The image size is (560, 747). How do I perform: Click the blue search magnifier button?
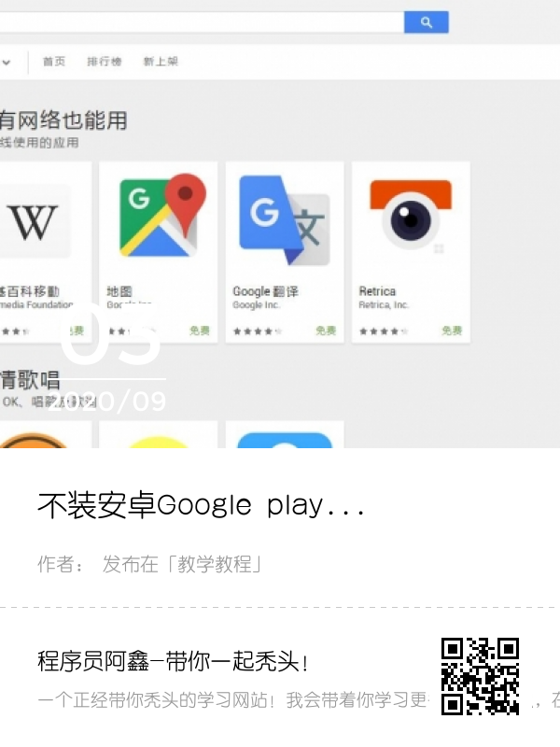pyautogui.click(x=427, y=22)
